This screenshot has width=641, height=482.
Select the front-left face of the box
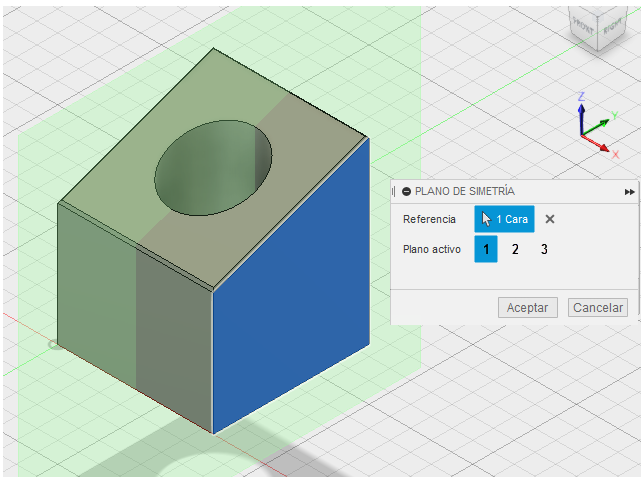[135, 319]
